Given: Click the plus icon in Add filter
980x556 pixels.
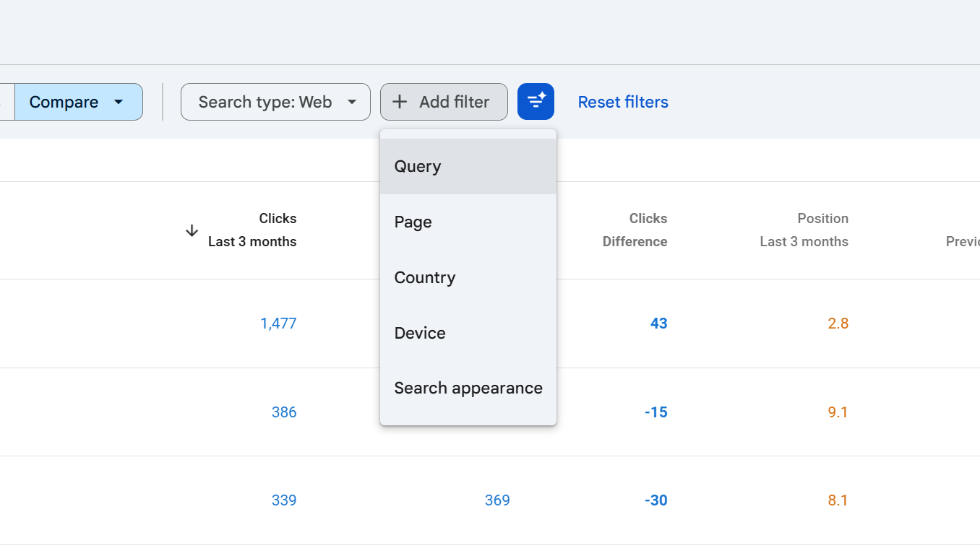Looking at the screenshot, I should click(x=400, y=102).
